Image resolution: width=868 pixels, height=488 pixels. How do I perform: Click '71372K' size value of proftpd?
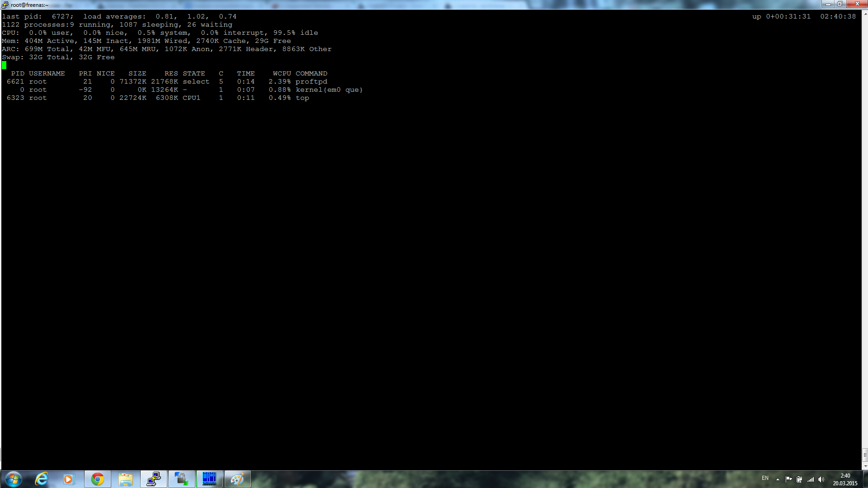[132, 82]
